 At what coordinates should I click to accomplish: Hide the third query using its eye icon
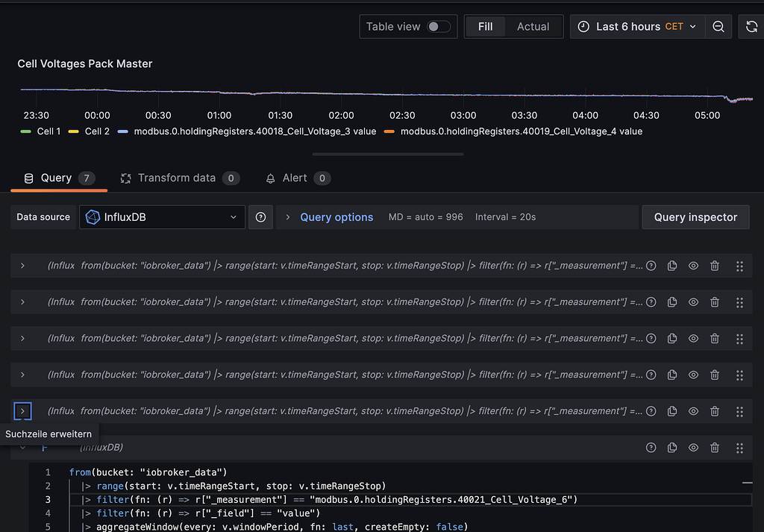pos(693,338)
